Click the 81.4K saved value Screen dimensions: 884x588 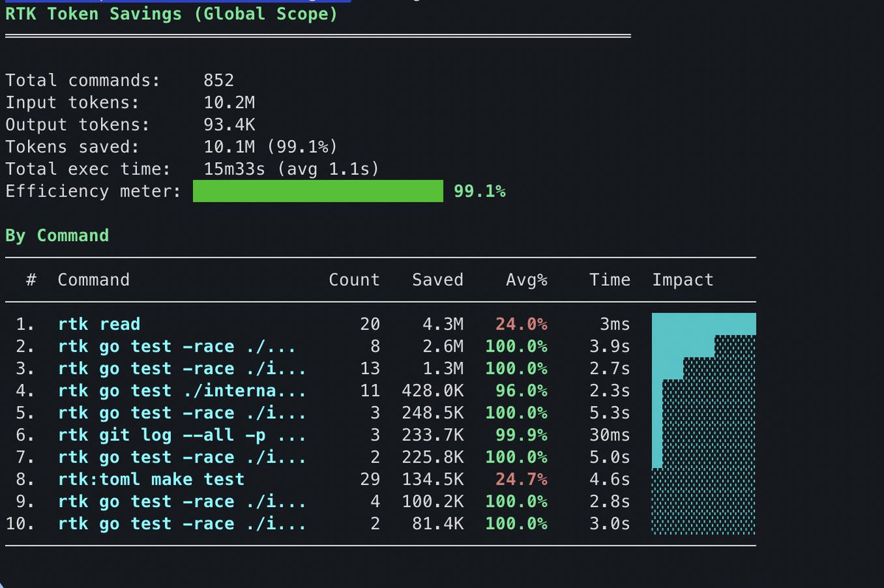(438, 523)
